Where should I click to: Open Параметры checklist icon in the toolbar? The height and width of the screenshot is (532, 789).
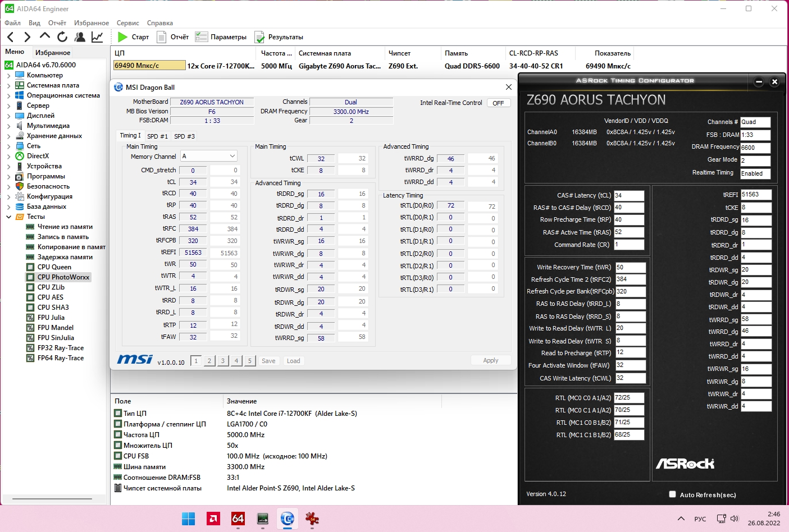[201, 37]
